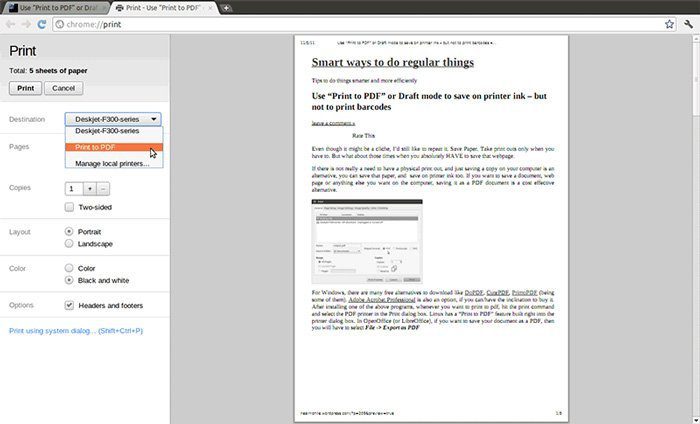Open 'Print using system dialog...' link
Image resolution: width=700 pixels, height=424 pixels.
76,331
